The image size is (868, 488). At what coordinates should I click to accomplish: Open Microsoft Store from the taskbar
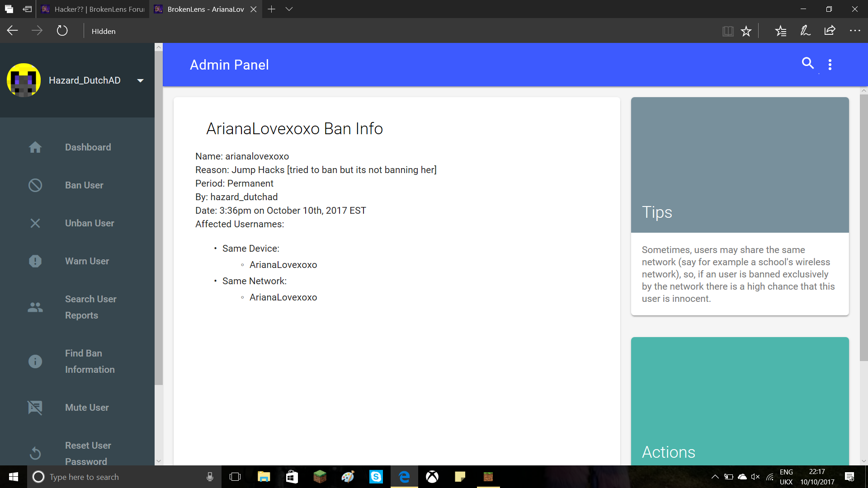[x=292, y=477]
